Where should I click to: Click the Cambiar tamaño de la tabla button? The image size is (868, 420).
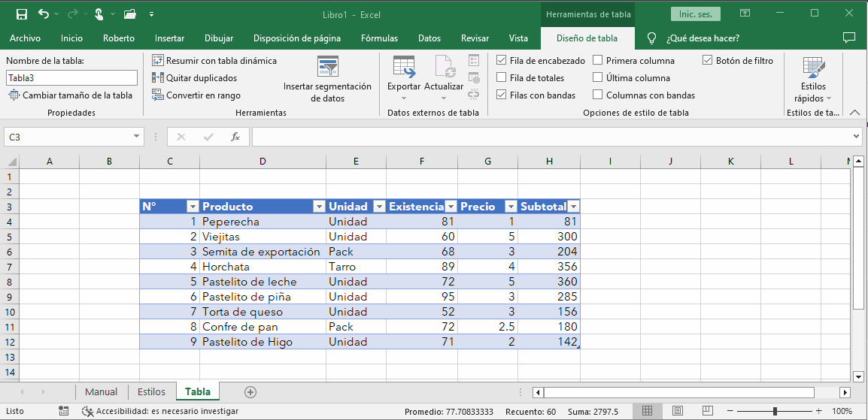(x=70, y=95)
